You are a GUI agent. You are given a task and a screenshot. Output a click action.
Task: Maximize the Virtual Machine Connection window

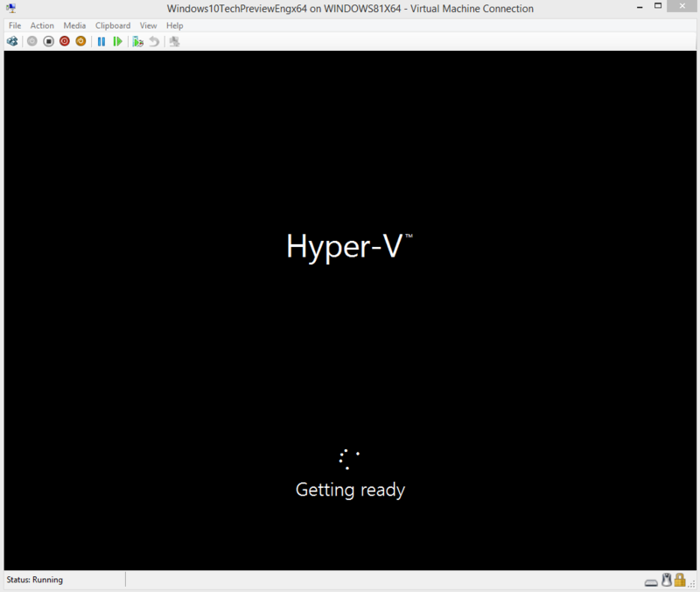coord(658,6)
